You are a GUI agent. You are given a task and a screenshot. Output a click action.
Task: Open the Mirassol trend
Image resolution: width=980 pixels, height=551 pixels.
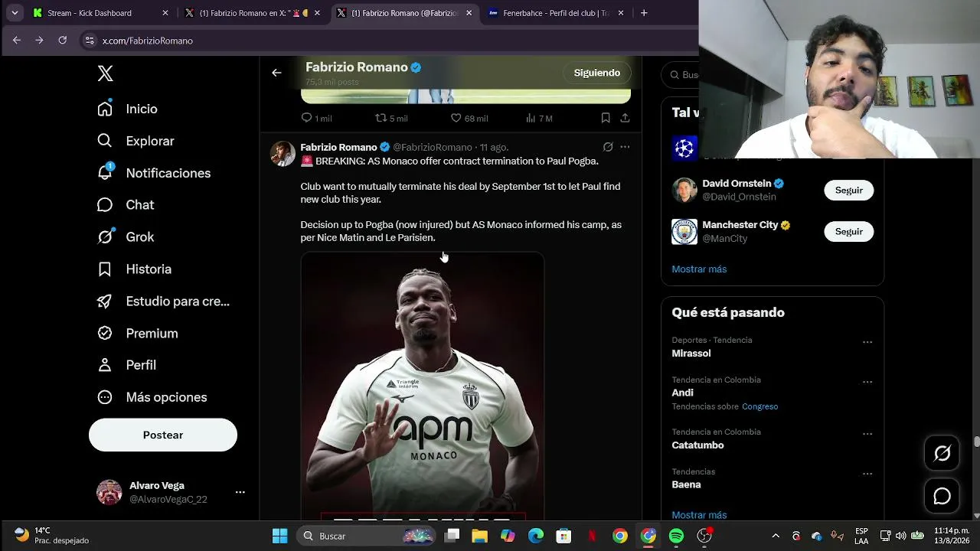691,354
